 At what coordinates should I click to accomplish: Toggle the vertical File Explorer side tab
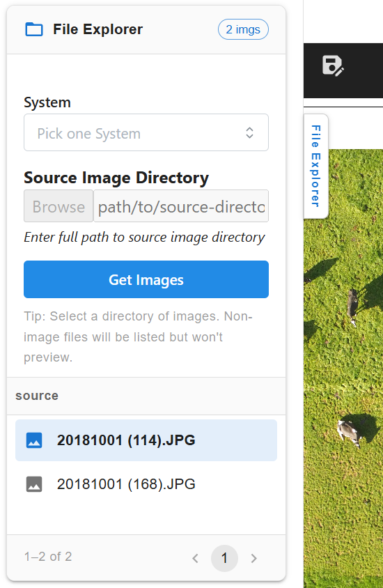(316, 166)
